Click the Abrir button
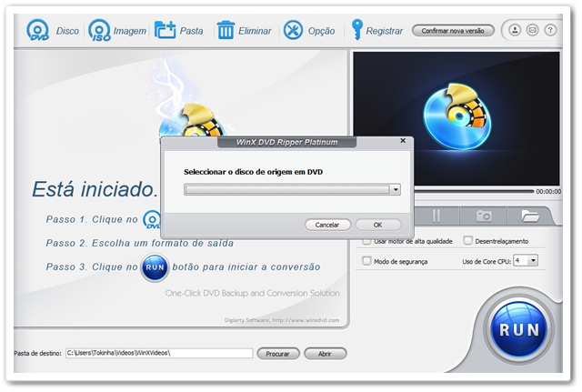582x392 pixels. [326, 354]
